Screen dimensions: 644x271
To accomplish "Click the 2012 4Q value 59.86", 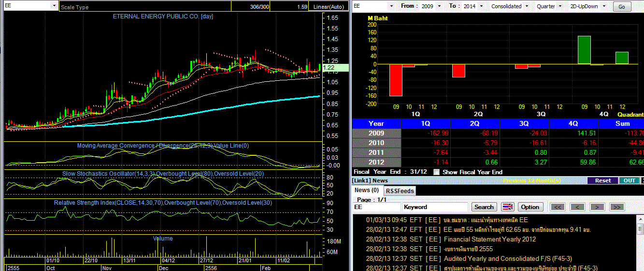I will 587,162.
